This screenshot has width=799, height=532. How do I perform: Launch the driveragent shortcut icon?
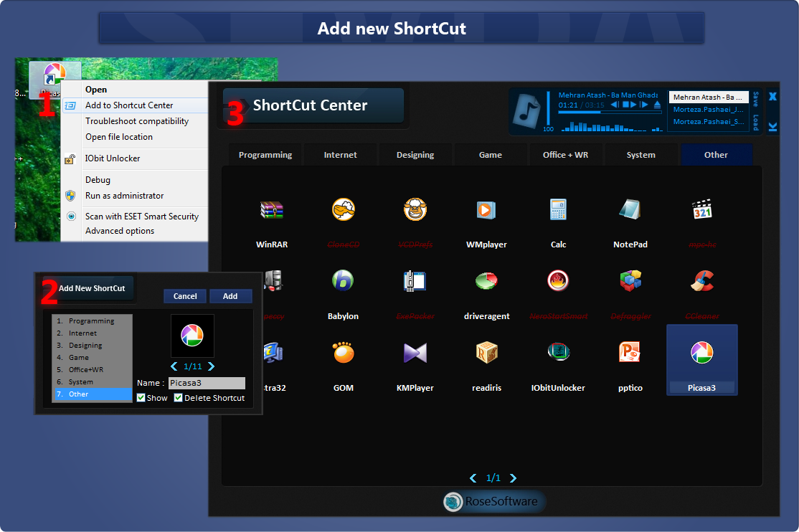pos(486,281)
